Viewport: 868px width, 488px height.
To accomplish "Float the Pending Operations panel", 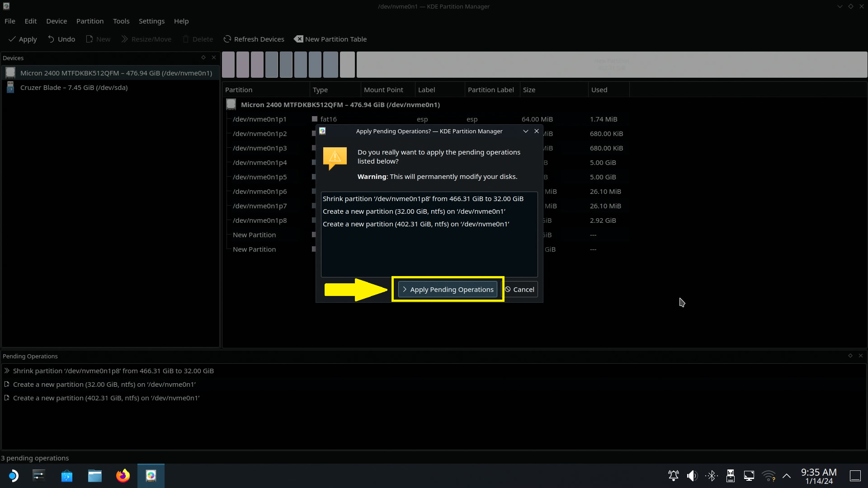I will point(850,356).
